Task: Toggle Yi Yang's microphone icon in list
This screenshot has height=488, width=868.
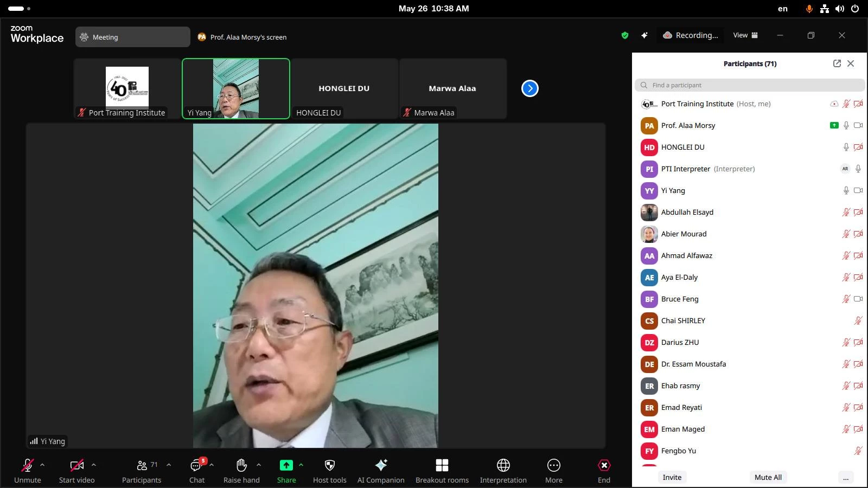Action: point(846,190)
